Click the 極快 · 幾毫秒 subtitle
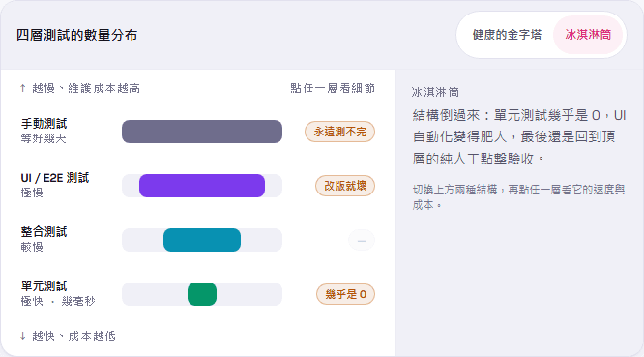Screen dimensions: 644x357 [58, 301]
